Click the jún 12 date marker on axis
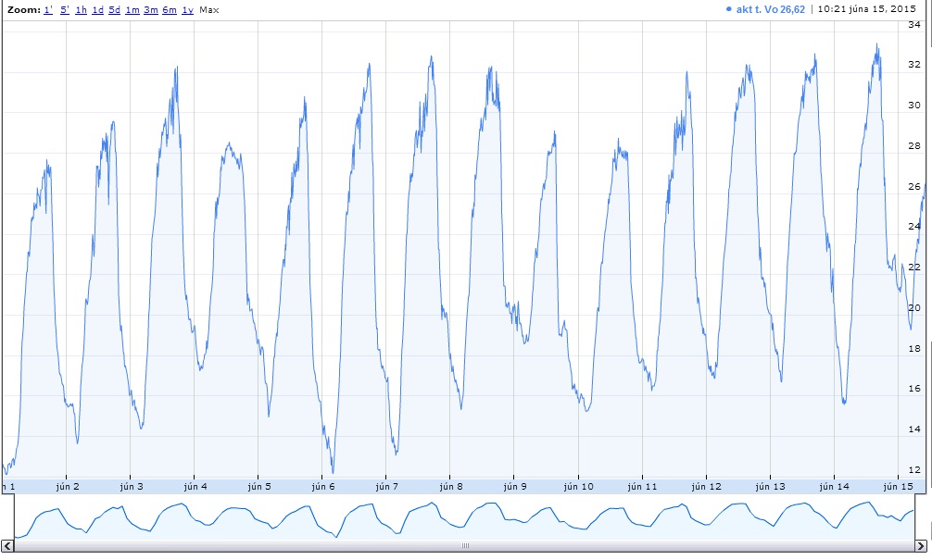 (707, 486)
